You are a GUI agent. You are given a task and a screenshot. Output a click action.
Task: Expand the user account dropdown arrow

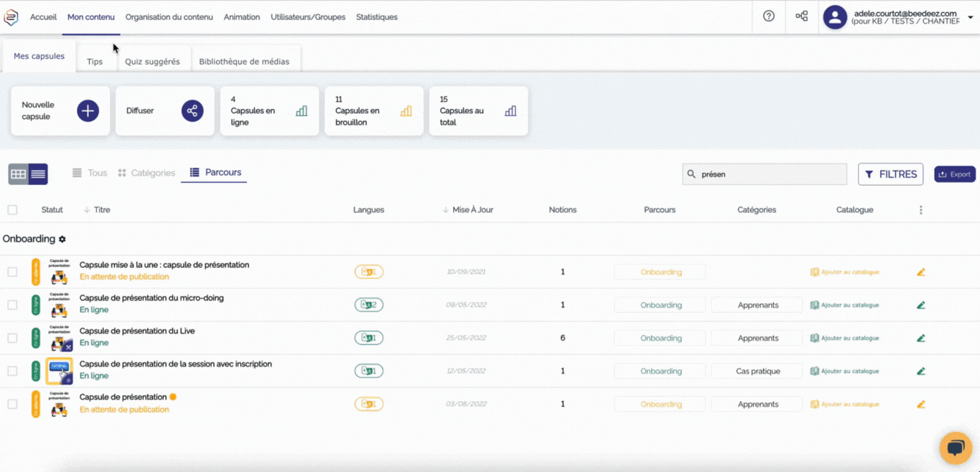[971, 17]
